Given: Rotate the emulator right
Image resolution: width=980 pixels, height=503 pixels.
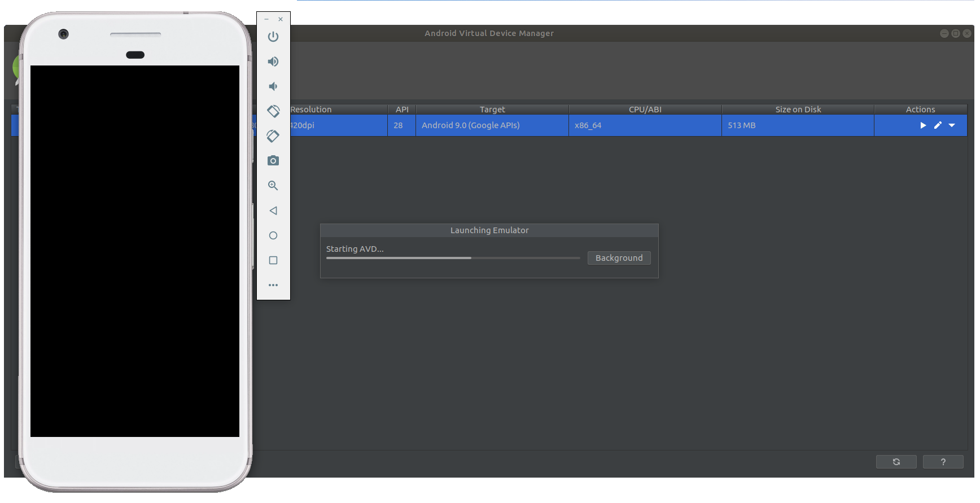Looking at the screenshot, I should coord(273,136).
